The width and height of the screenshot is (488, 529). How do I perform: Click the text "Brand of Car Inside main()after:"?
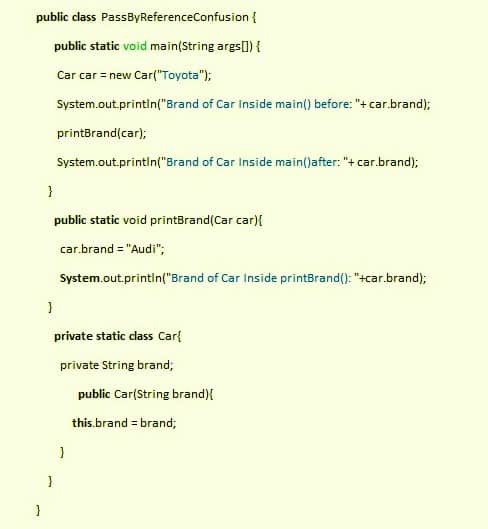tap(253, 162)
